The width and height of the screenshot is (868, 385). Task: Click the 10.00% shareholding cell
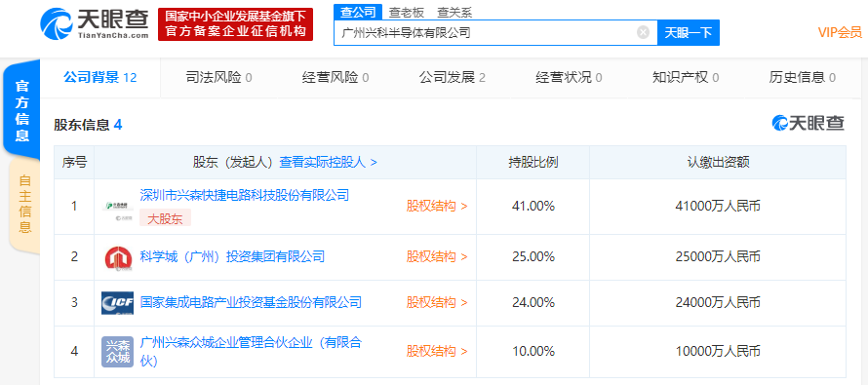tap(533, 351)
